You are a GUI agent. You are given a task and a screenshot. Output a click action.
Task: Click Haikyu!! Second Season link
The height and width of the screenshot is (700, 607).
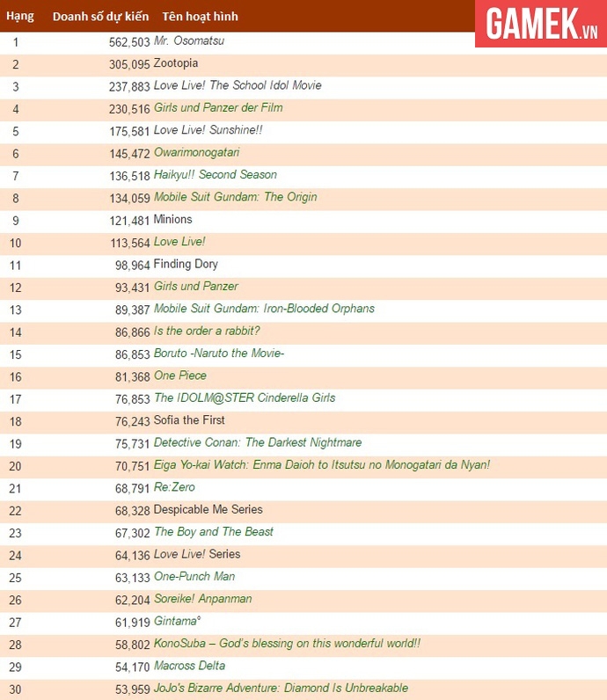[x=216, y=174]
